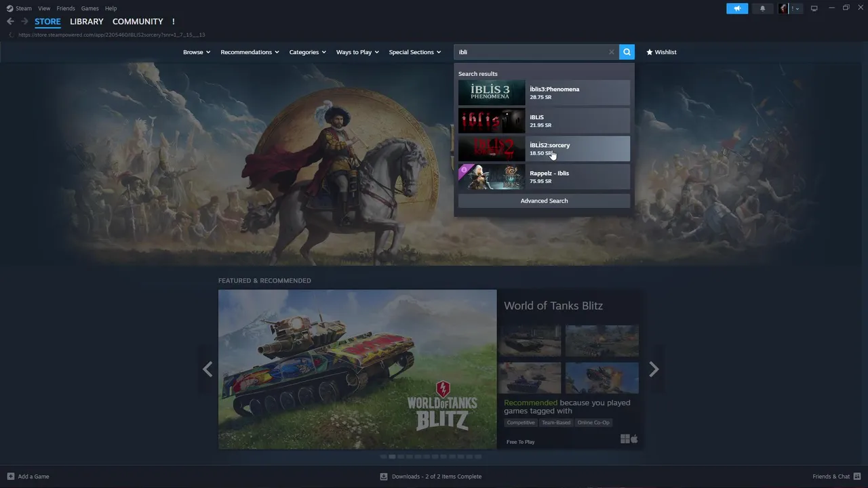868x488 pixels.
Task: Open the Ways to Play dropdown
Action: (357, 52)
